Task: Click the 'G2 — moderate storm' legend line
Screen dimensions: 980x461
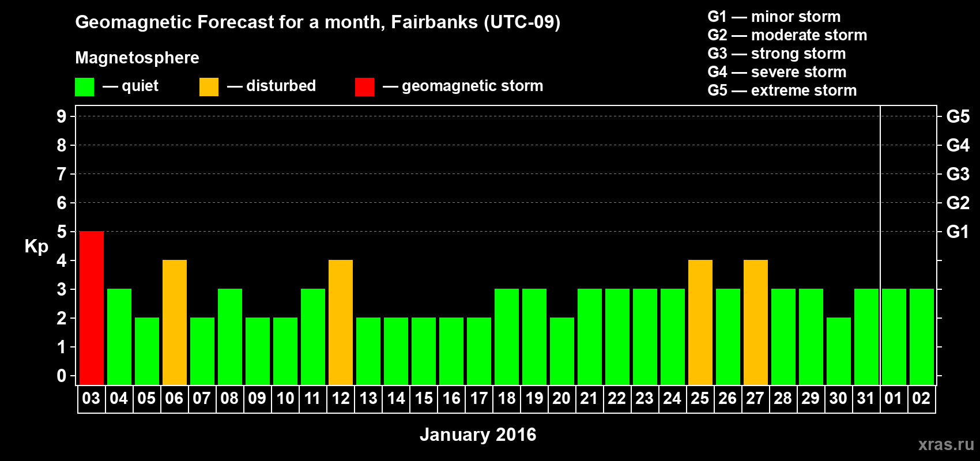Action: pyautogui.click(x=787, y=35)
